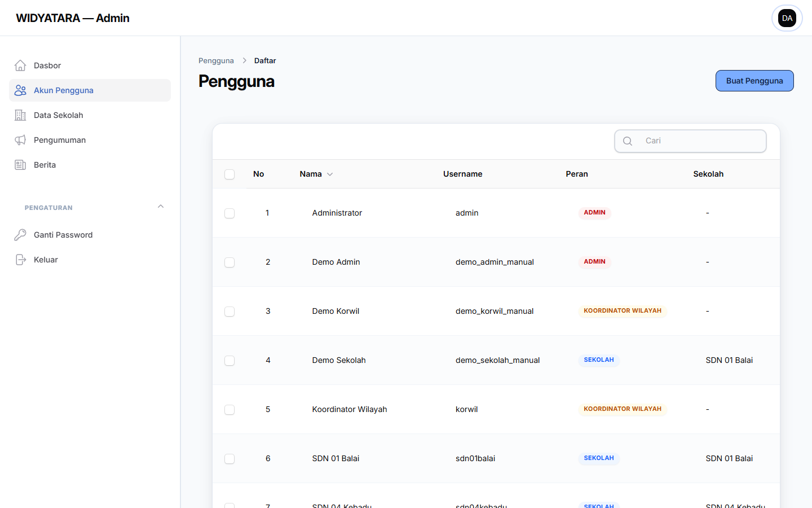Click the PENGATURAN section label

(x=48, y=208)
